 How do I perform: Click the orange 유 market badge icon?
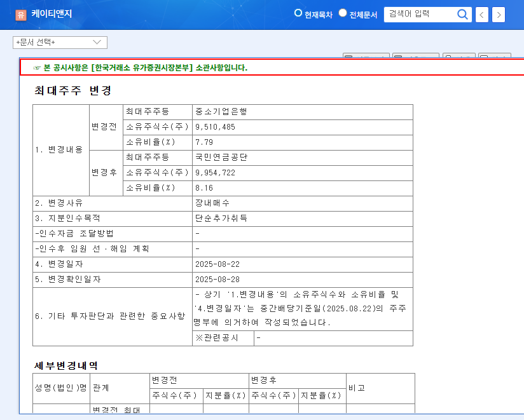click(21, 15)
